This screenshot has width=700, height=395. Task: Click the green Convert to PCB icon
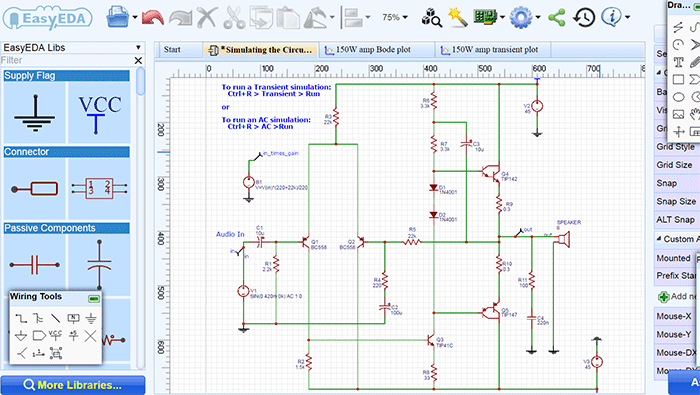pyautogui.click(x=485, y=17)
